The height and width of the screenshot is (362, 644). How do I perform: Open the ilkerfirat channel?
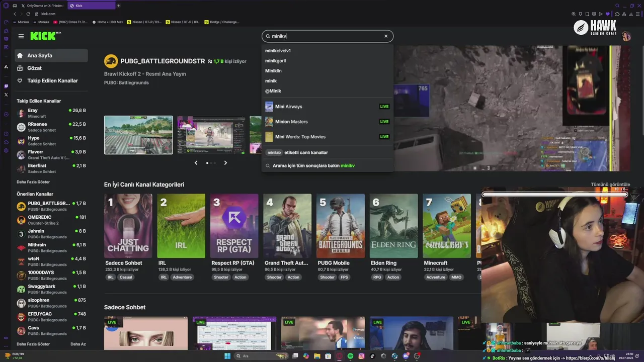tap(51, 168)
